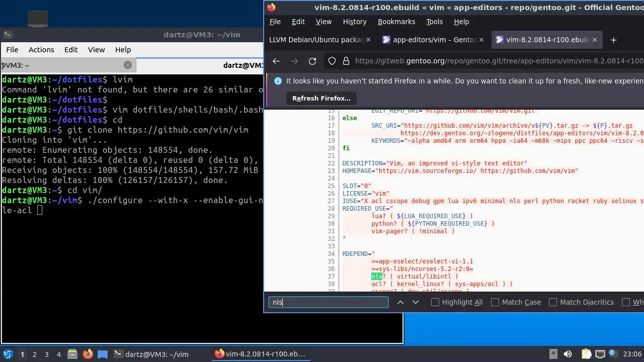The width and height of the screenshot is (644, 362).
Task: Click the highlighted nls match on line 37
Action: (x=376, y=276)
